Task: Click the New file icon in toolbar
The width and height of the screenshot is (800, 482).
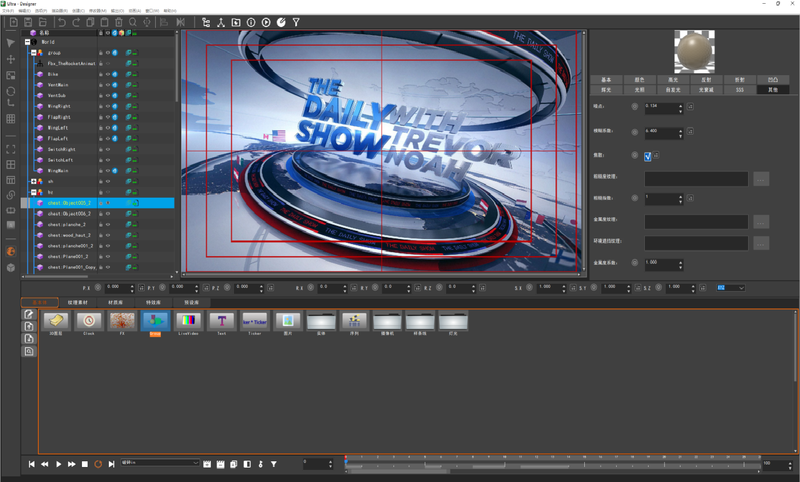Action: [x=14, y=22]
